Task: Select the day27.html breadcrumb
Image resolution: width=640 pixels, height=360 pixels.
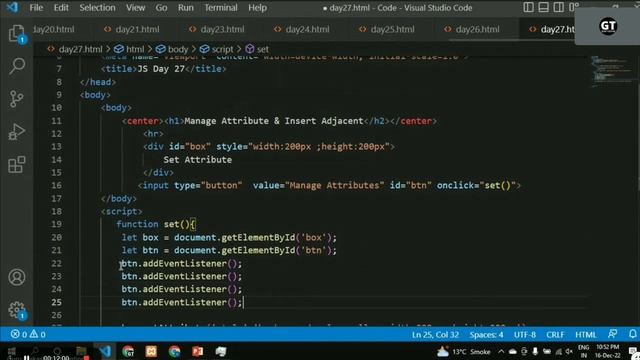Action: coord(75,49)
